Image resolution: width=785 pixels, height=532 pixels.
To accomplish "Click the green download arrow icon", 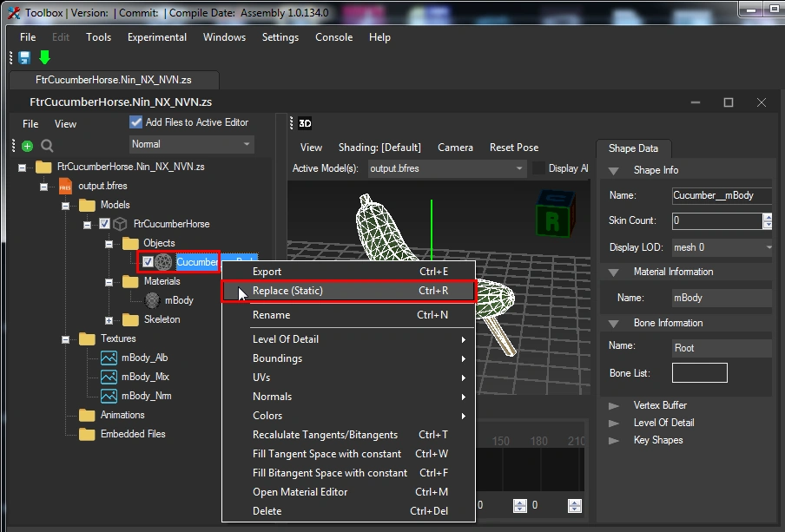I will (44, 57).
